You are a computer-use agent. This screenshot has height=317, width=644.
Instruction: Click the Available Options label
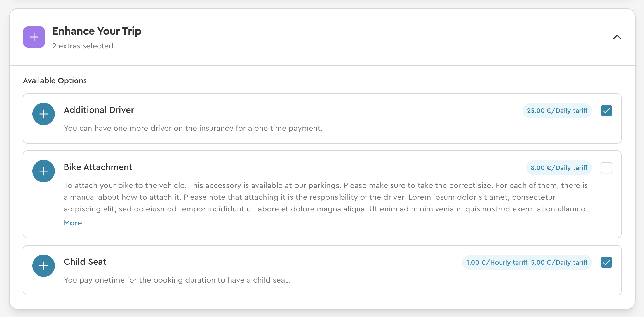55,81
